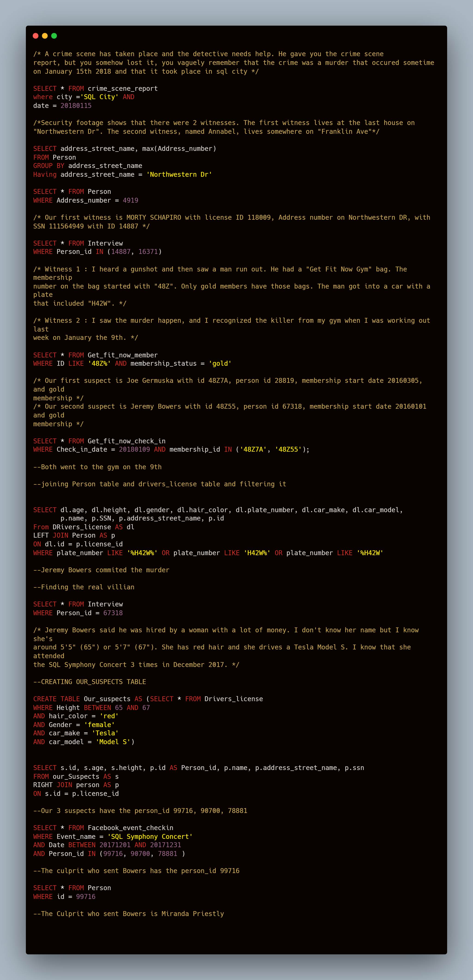The height and width of the screenshot is (980, 473).
Task: Click the line starting 'CREATE TABLE Our_suspects AS'
Action: point(148,699)
